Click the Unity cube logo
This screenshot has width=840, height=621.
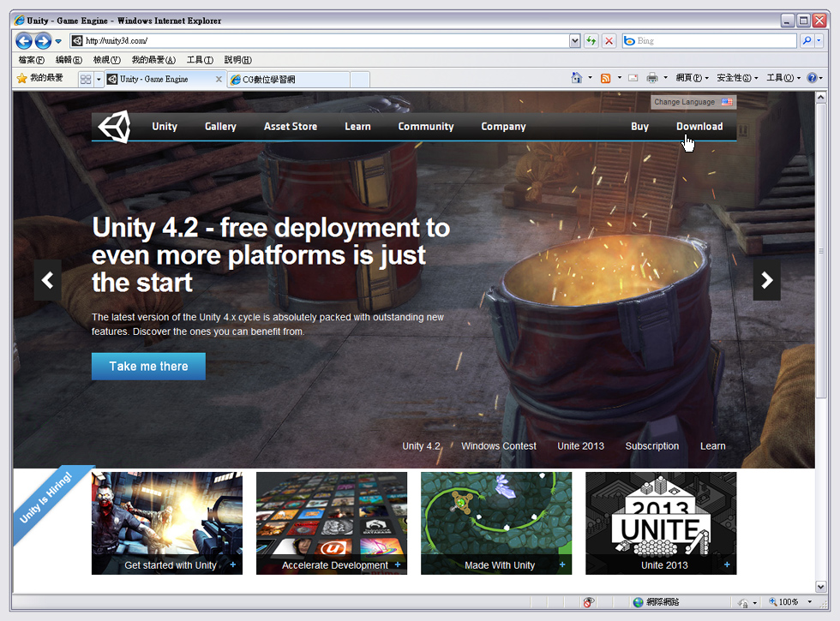(115, 127)
